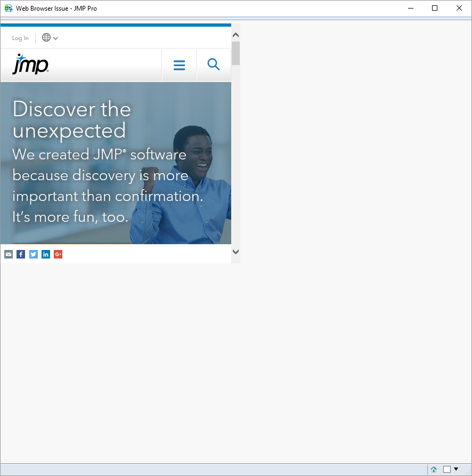This screenshot has height=476, width=472.
Task: Share the page on LinkedIn
Action: pos(46,254)
